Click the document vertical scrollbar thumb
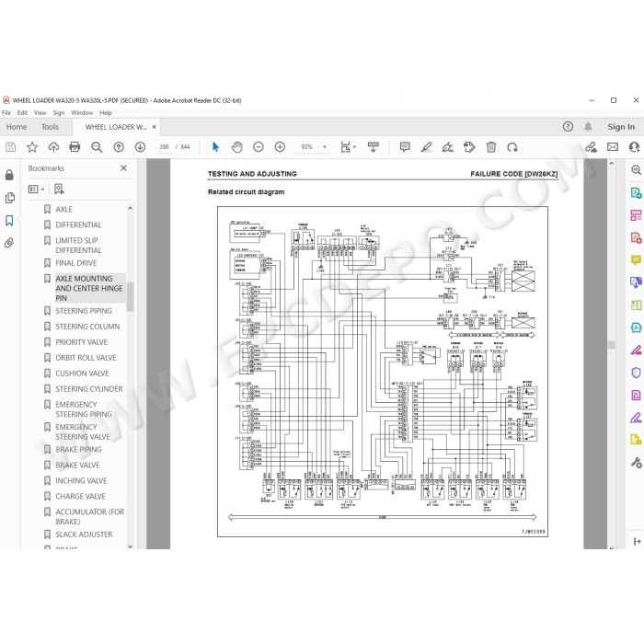The height and width of the screenshot is (644, 644). coord(612,345)
